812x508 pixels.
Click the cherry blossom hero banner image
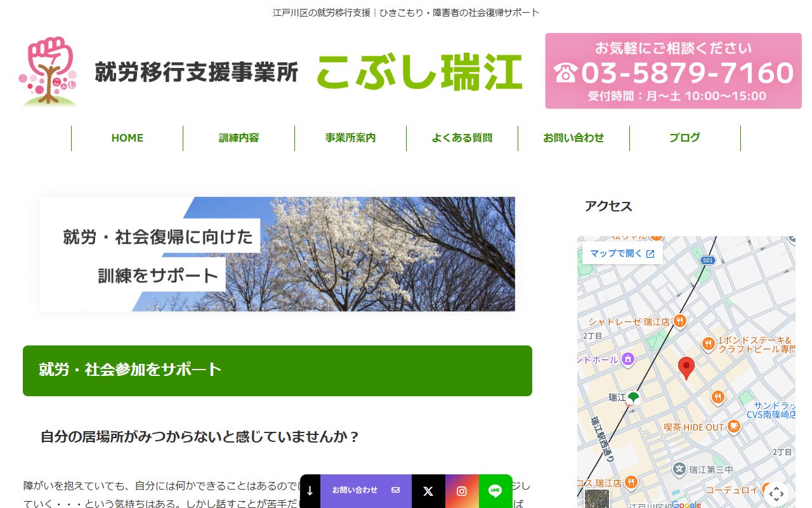point(277,254)
